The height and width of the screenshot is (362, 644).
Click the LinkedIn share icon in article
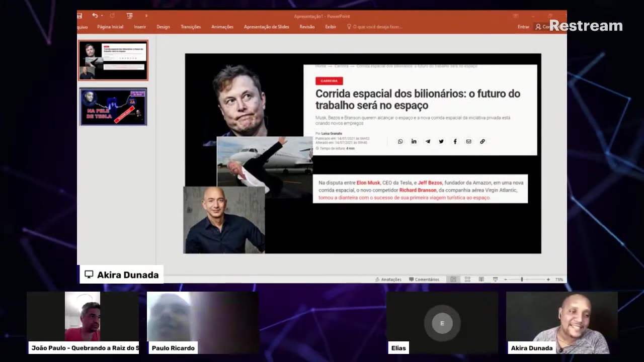pos(414,141)
